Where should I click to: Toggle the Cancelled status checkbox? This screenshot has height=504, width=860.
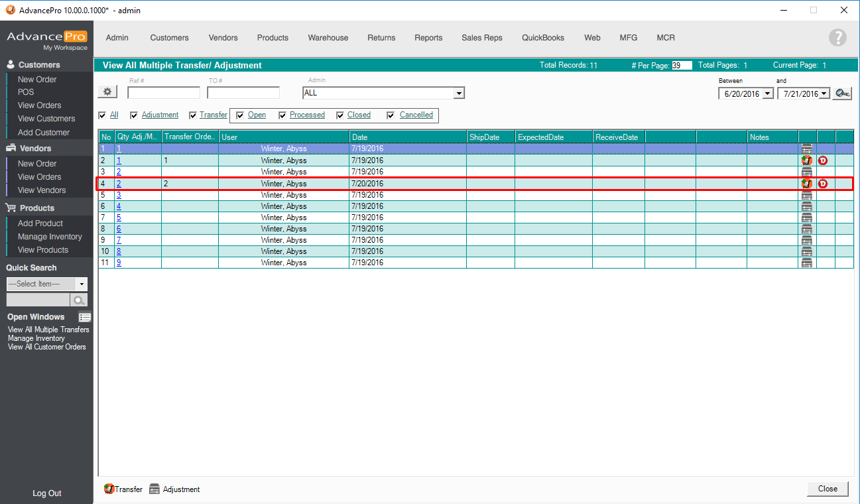coord(391,115)
